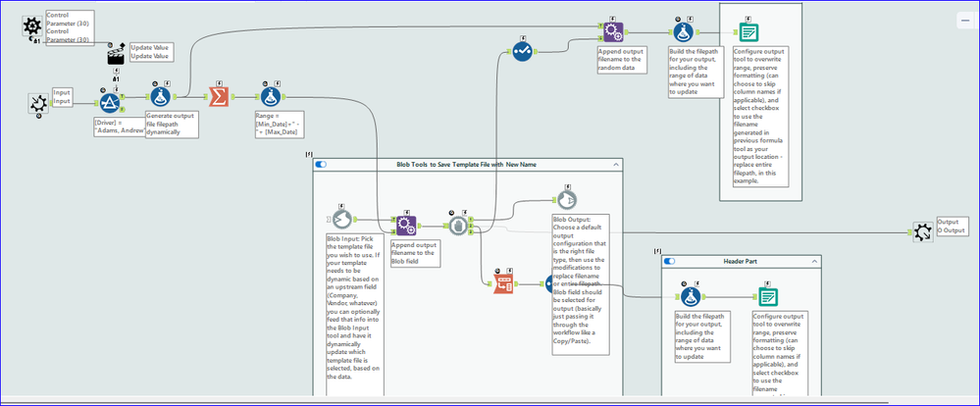Select the Control Parameter gear tool

click(31, 26)
